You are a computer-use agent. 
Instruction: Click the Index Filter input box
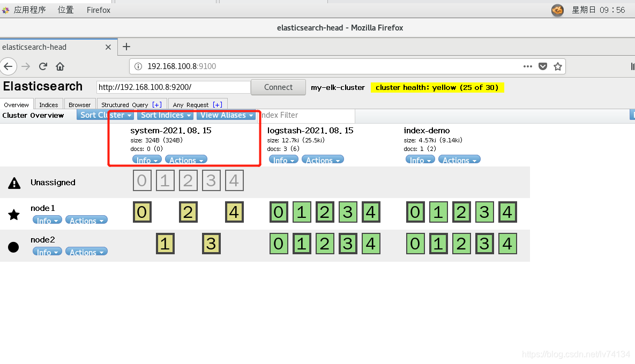pos(307,115)
